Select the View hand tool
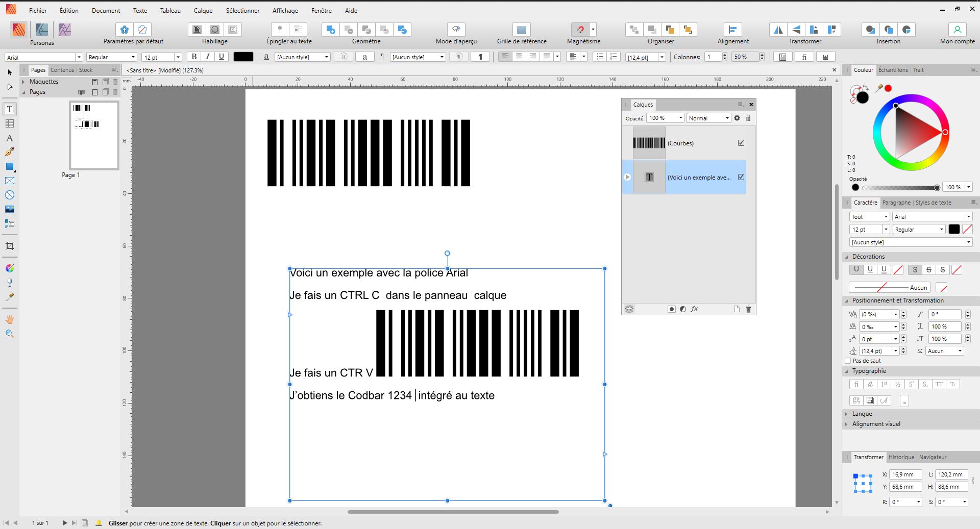The width and height of the screenshot is (980, 529). coord(10,319)
